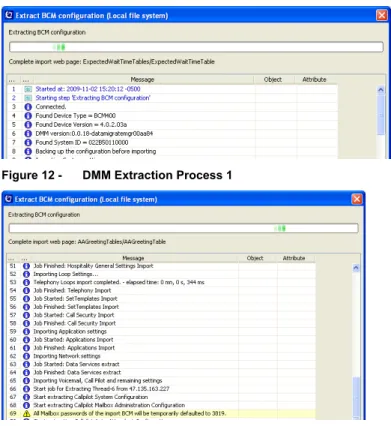Click the info icon for 'Found Device Version' row

click(x=28, y=125)
